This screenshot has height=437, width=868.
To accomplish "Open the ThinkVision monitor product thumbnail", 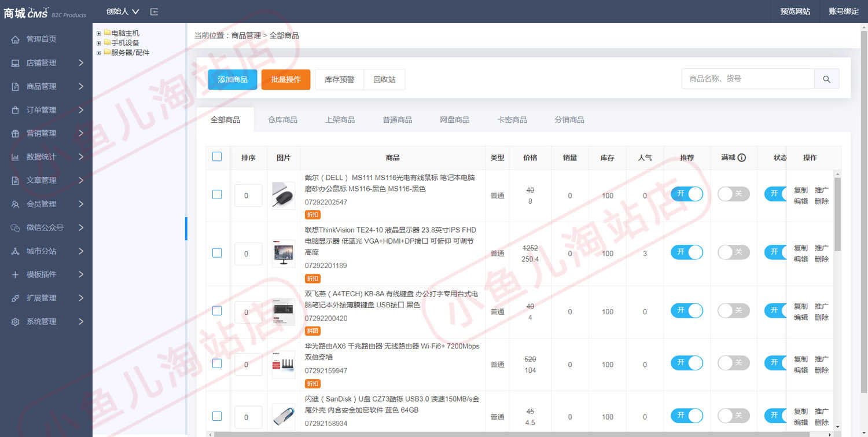I will 284,254.
